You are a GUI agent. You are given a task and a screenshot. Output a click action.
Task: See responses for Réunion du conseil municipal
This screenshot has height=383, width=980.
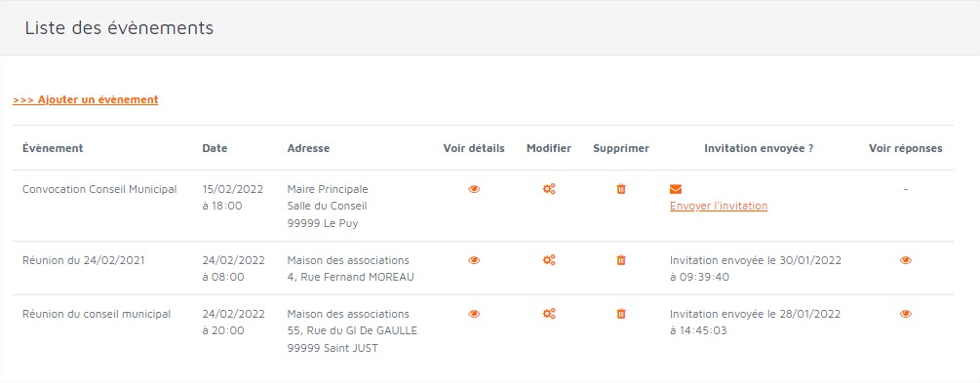906,314
